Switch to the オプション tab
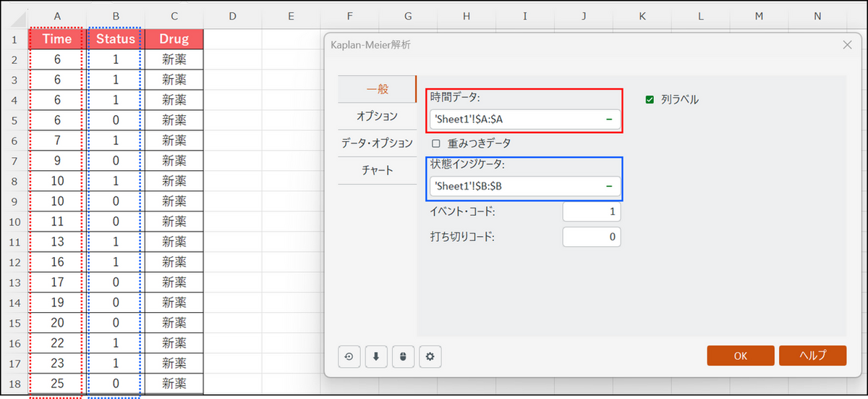 (x=377, y=116)
